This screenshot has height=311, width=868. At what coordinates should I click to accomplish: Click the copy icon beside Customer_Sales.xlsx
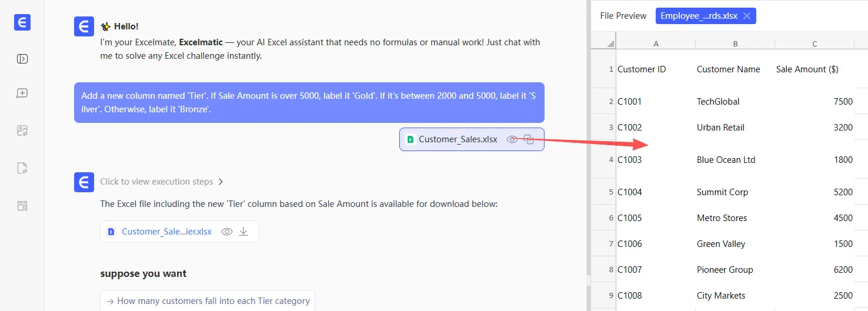(529, 139)
